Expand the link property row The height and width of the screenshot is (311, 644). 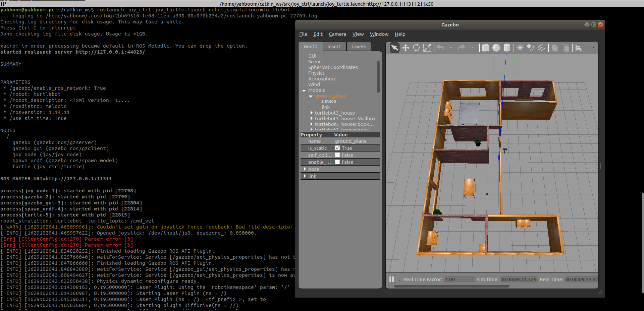[305, 176]
